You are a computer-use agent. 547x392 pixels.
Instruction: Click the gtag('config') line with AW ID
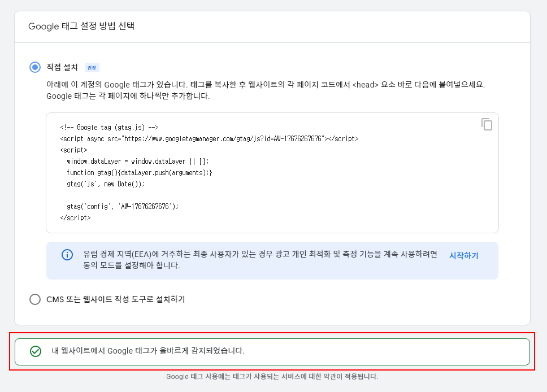click(x=123, y=207)
